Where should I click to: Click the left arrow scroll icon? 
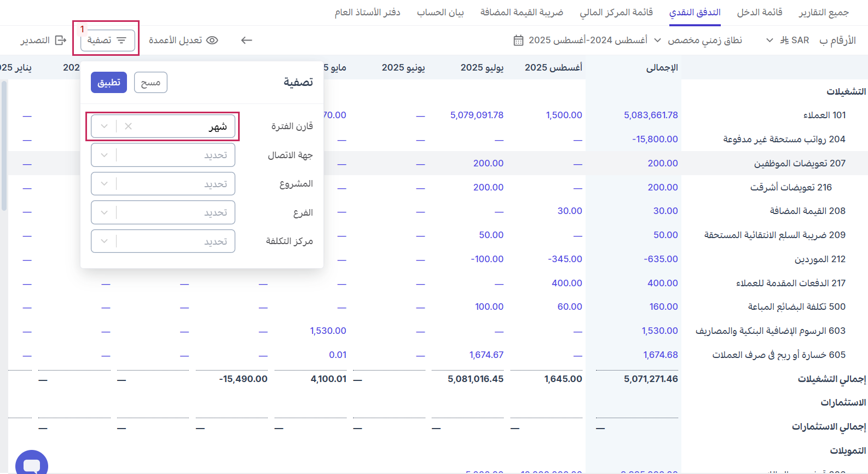click(247, 41)
